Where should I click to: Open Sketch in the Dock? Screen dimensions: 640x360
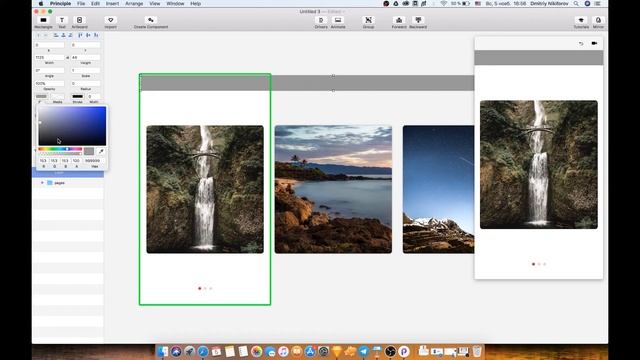[337, 351]
